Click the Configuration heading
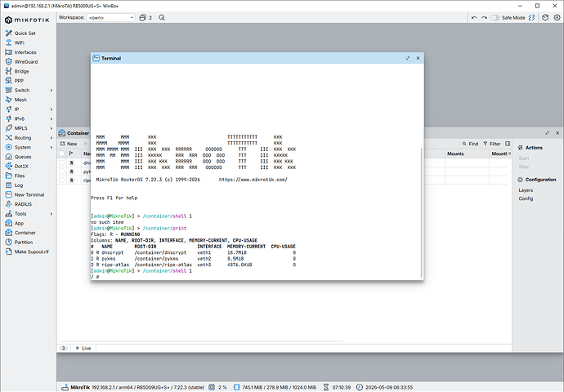Viewport: 564px width, 392px height. (x=537, y=180)
